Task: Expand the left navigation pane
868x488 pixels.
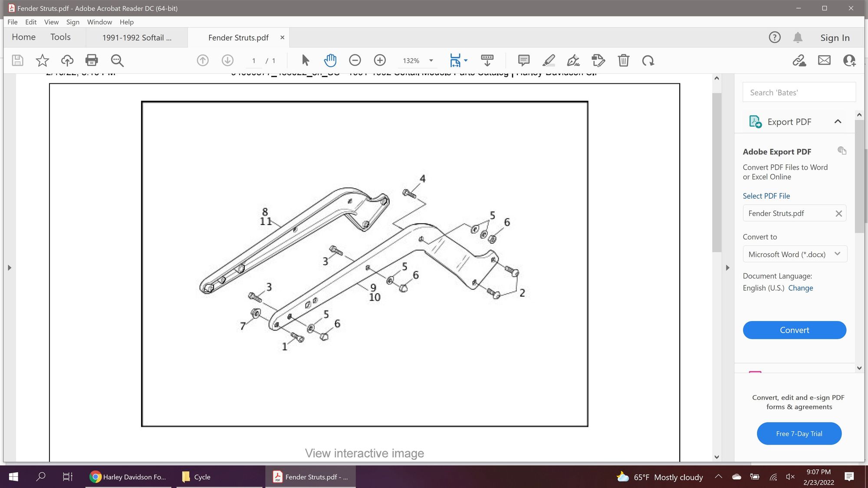Action: (9, 268)
